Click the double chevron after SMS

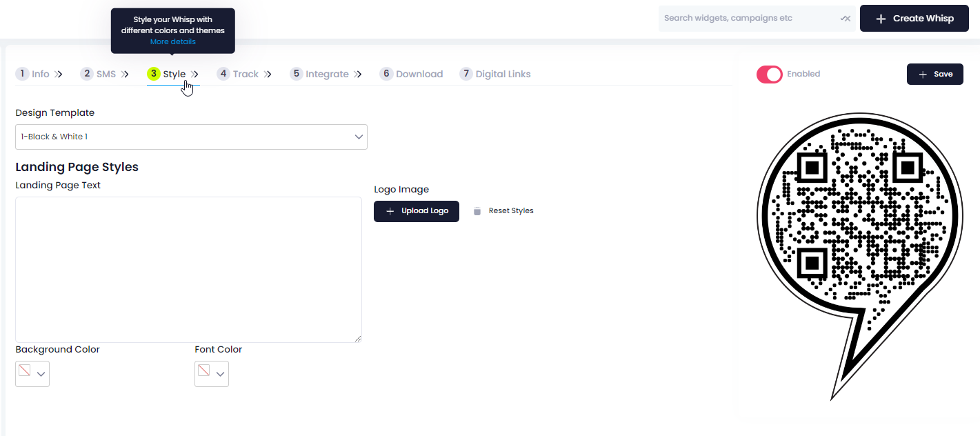coord(125,75)
